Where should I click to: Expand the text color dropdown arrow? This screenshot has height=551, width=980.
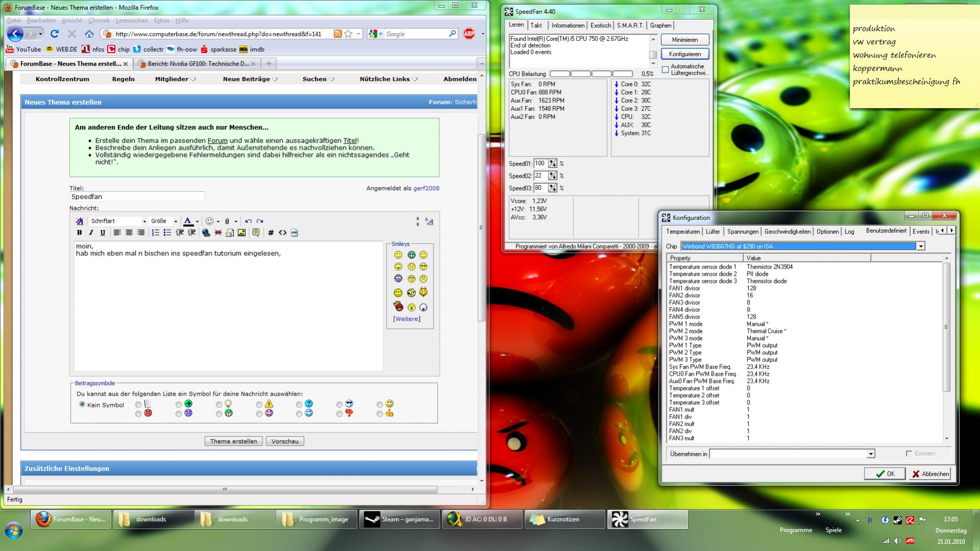pyautogui.click(x=197, y=222)
